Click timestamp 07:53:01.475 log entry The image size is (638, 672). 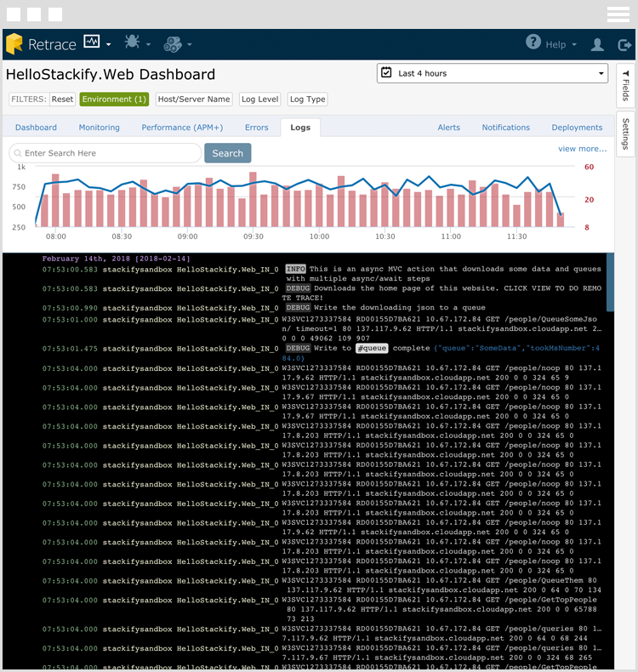pyautogui.click(x=70, y=349)
